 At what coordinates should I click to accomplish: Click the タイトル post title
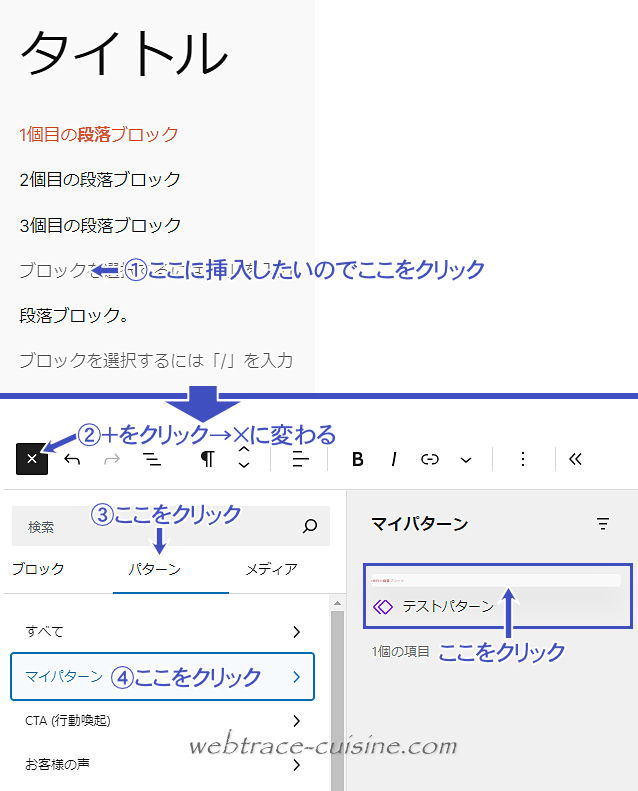click(x=124, y=53)
